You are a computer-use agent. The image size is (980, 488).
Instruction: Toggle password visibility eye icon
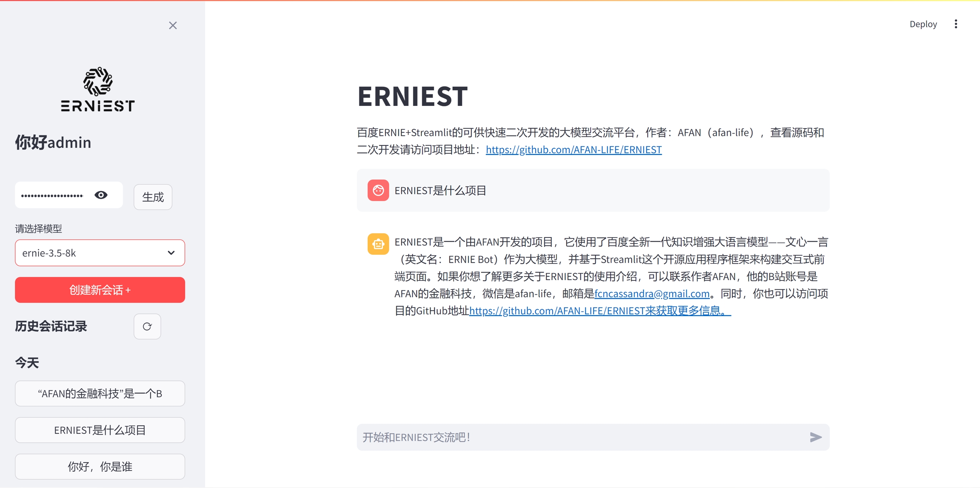click(x=101, y=195)
